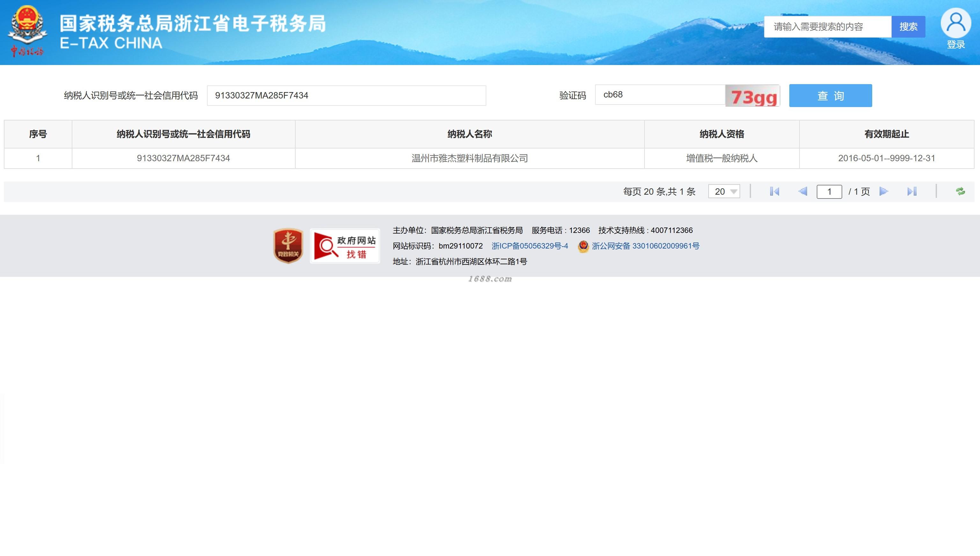
Task: Go to next page arrow
Action: (x=884, y=191)
